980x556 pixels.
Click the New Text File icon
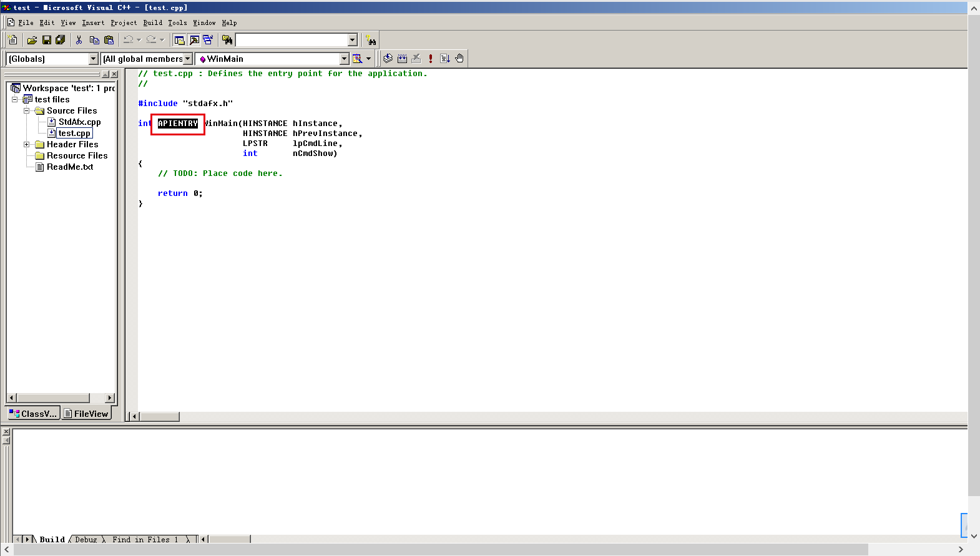12,40
